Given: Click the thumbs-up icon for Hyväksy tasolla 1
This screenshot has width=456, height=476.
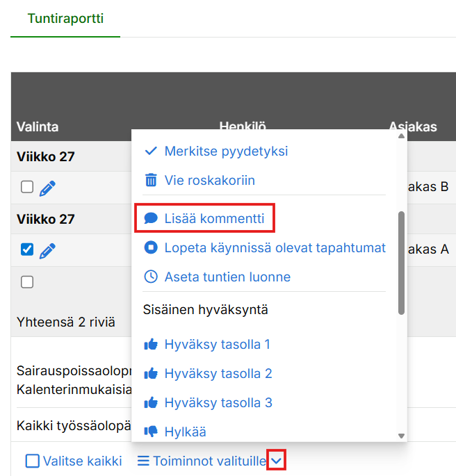Looking at the screenshot, I should [x=150, y=344].
